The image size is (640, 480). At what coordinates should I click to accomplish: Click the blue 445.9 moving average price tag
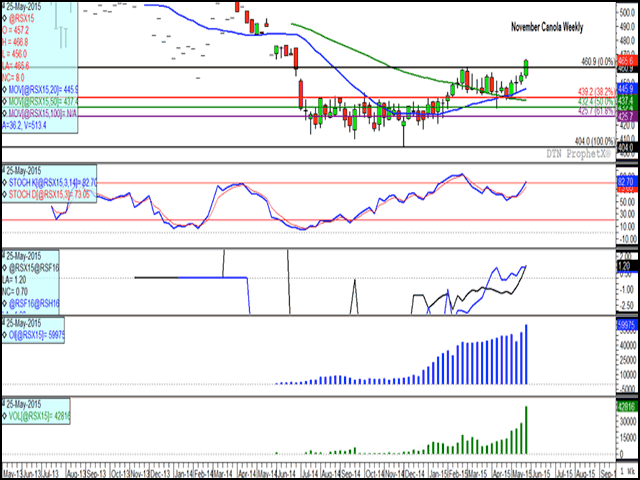click(x=625, y=88)
